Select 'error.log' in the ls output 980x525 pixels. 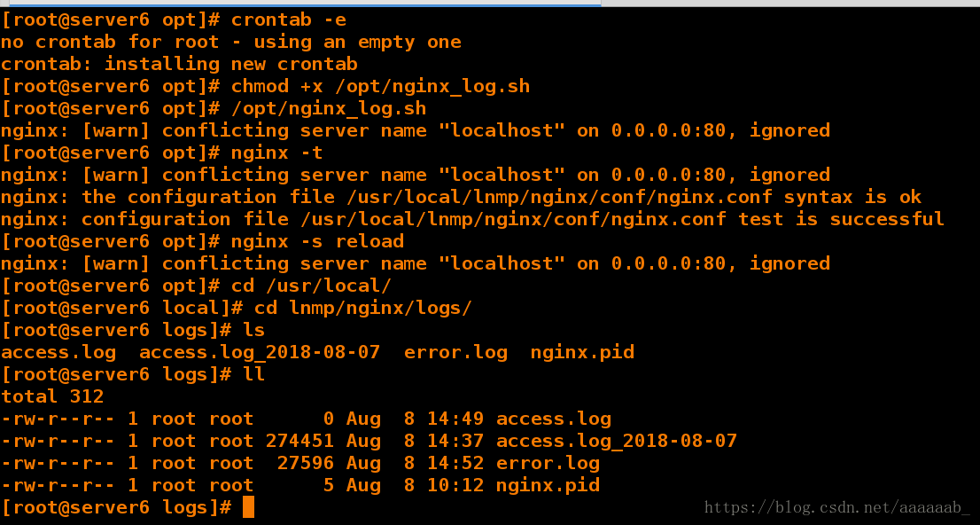coord(455,352)
